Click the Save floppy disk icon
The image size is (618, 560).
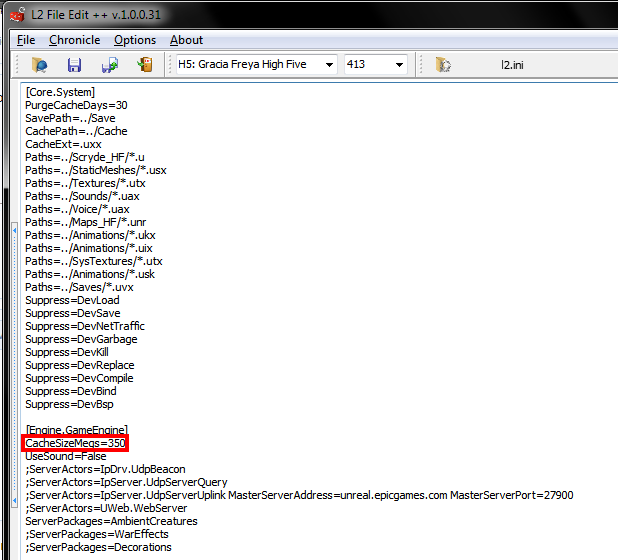74,65
